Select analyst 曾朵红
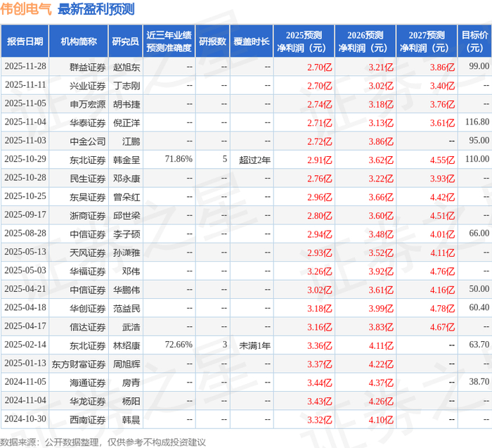492x448 pixels. pyautogui.click(x=127, y=197)
